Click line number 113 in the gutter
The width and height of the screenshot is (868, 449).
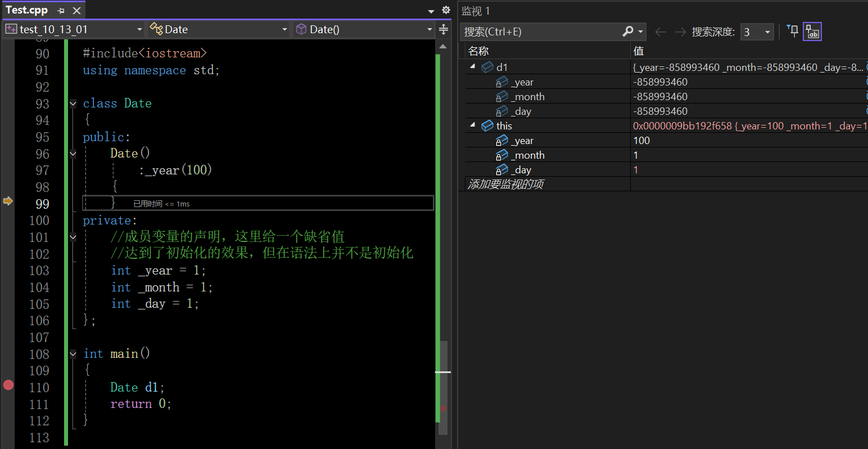pos(39,438)
